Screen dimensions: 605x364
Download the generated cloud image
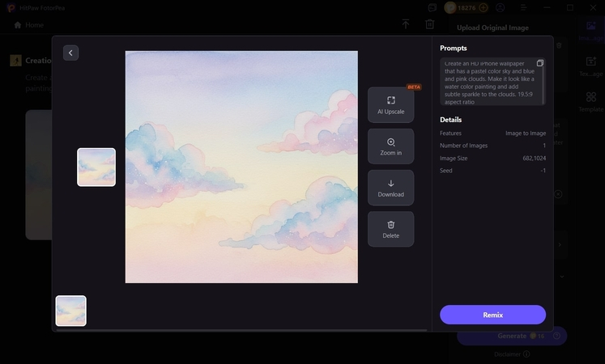pyautogui.click(x=390, y=188)
